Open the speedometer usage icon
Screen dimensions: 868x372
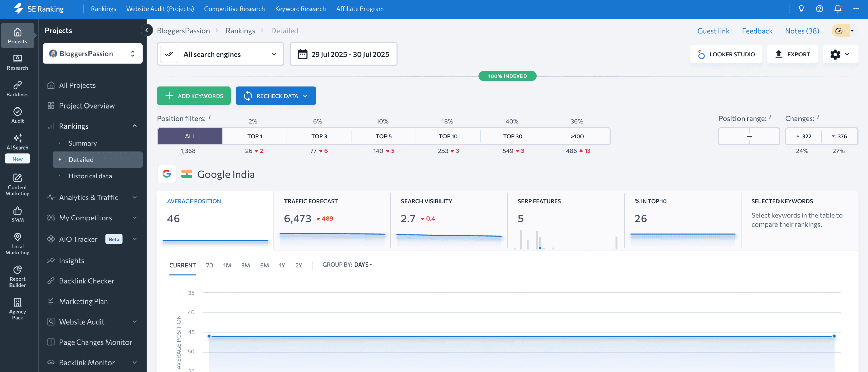(x=839, y=31)
